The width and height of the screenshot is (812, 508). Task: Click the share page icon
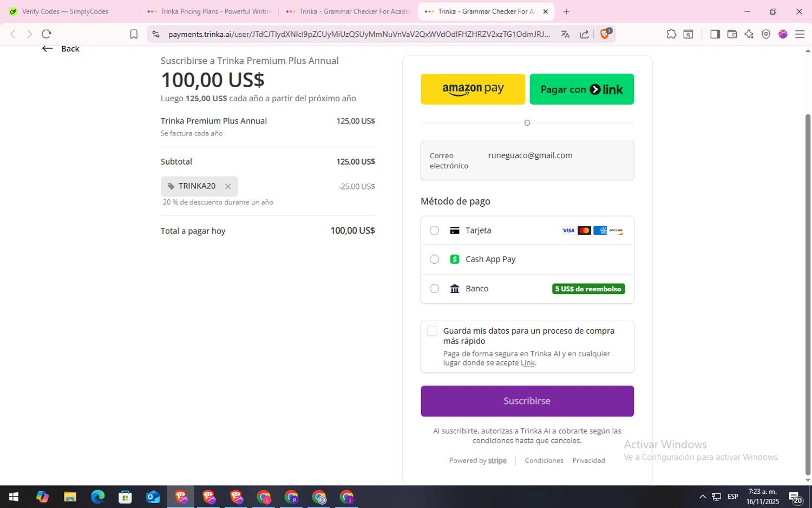click(584, 34)
